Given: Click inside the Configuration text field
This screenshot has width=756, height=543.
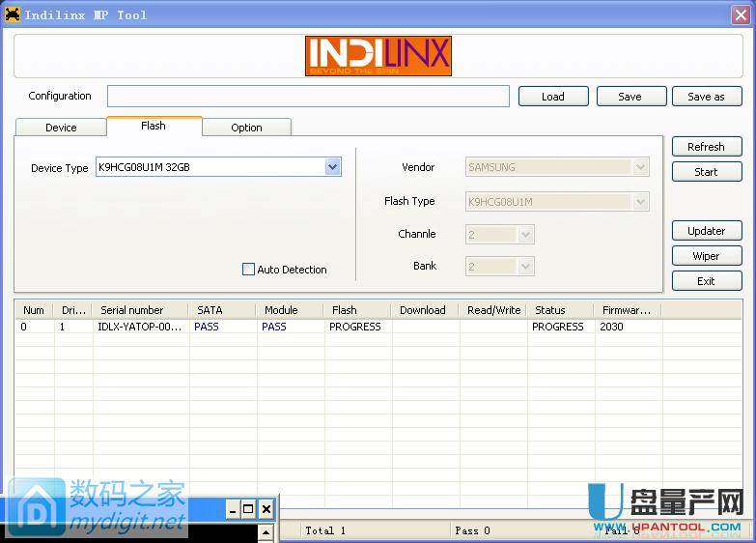Looking at the screenshot, I should coord(308,97).
